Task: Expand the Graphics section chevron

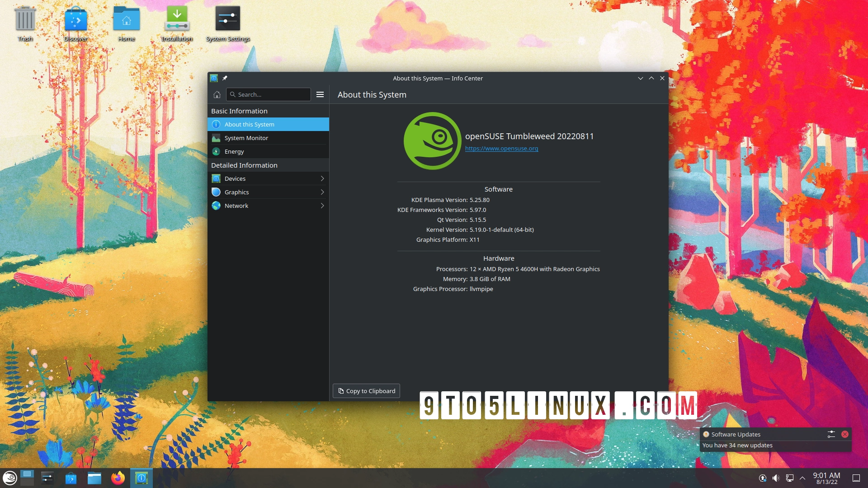Action: click(x=322, y=192)
